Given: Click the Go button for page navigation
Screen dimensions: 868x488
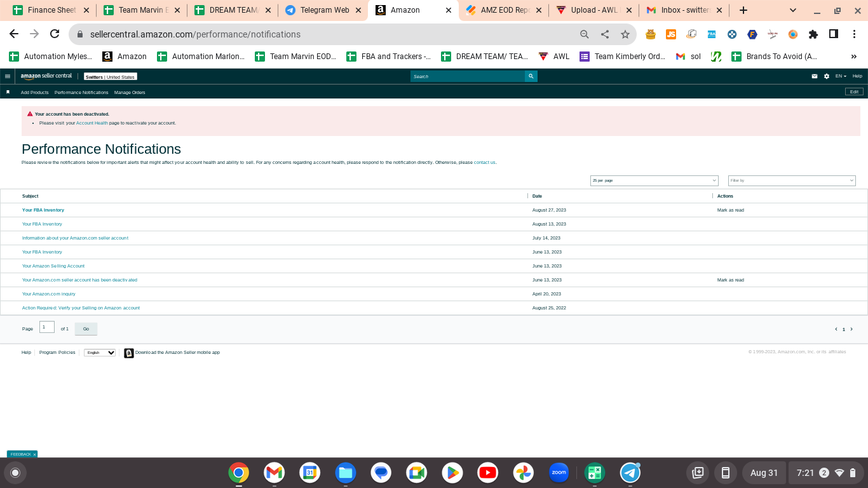Looking at the screenshot, I should coord(86,329).
